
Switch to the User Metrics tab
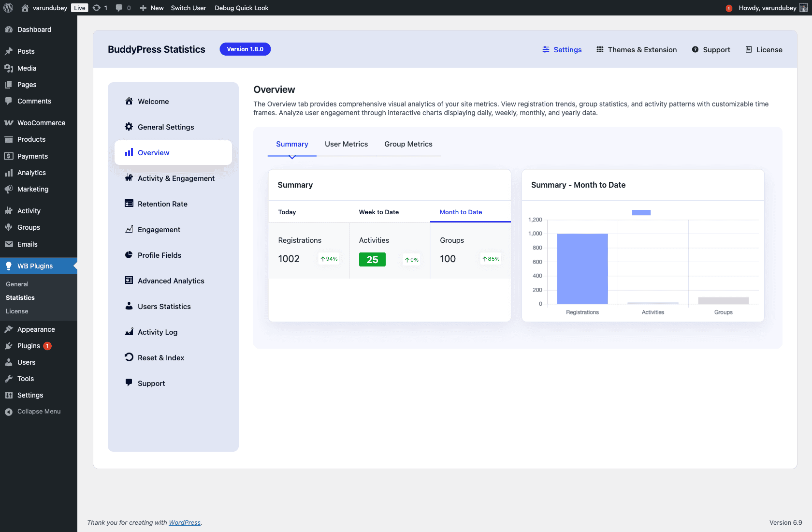(346, 144)
